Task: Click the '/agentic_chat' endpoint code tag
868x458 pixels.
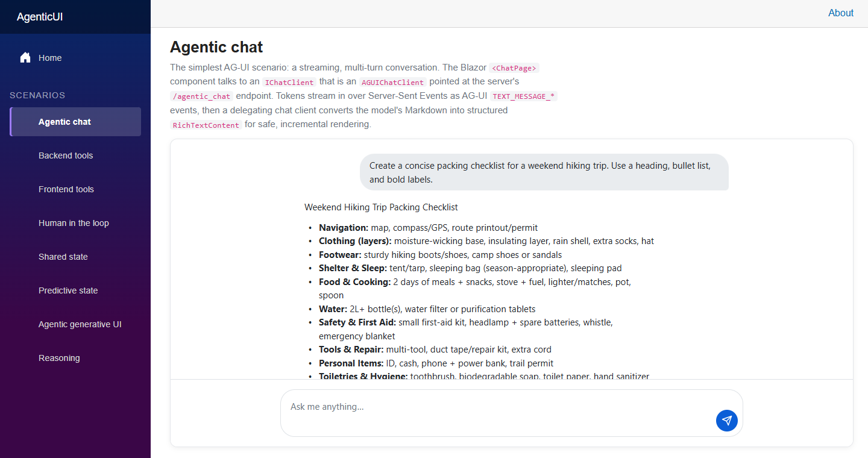Action: 201,96
